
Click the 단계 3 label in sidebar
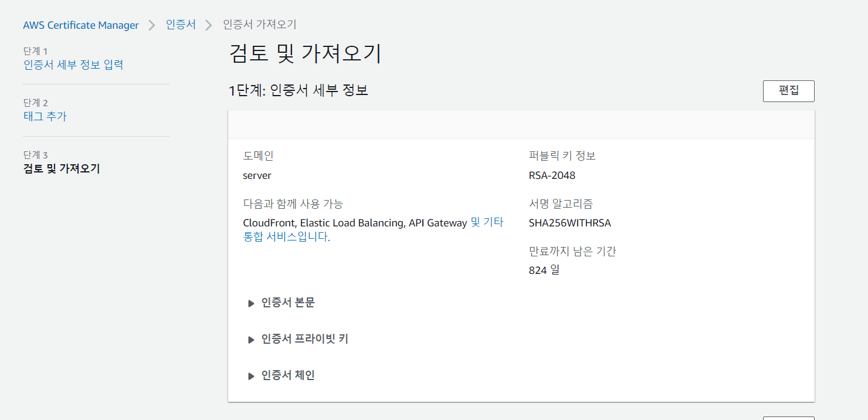(x=35, y=155)
